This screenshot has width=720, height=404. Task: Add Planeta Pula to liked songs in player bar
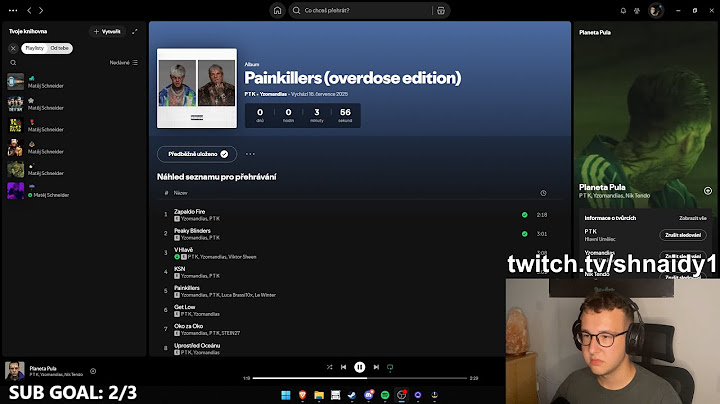coord(93,371)
